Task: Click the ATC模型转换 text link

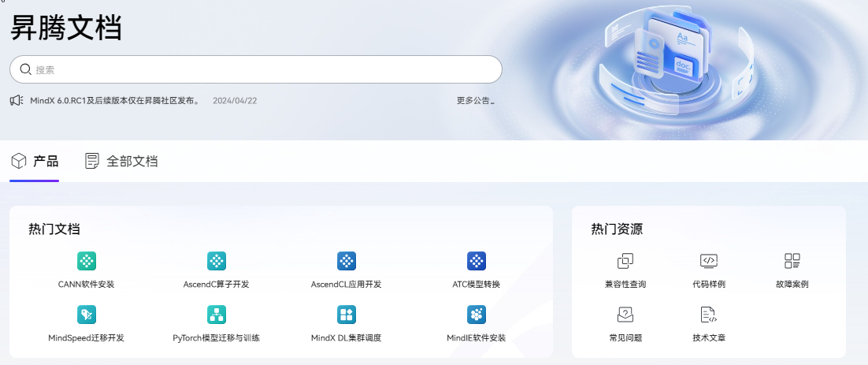Action: coord(477,284)
